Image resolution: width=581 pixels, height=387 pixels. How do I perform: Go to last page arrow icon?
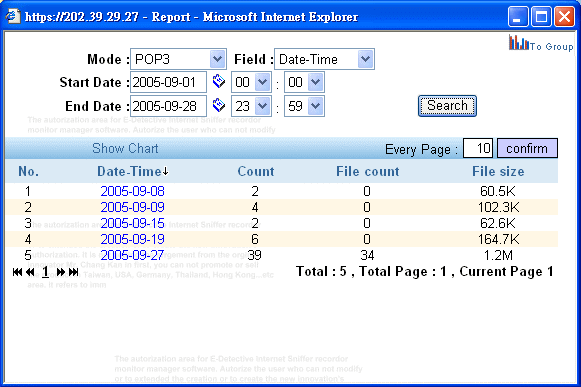click(x=74, y=272)
